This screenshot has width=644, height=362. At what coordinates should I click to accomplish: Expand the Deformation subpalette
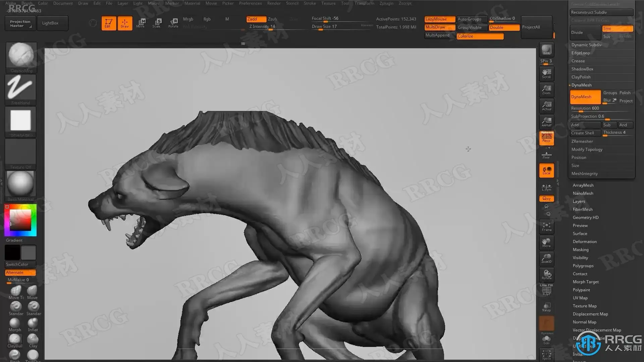(584, 242)
